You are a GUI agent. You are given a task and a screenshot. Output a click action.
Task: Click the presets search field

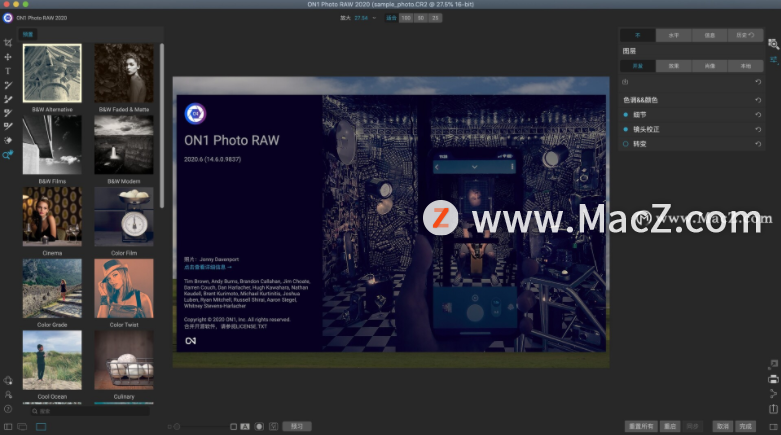90,411
